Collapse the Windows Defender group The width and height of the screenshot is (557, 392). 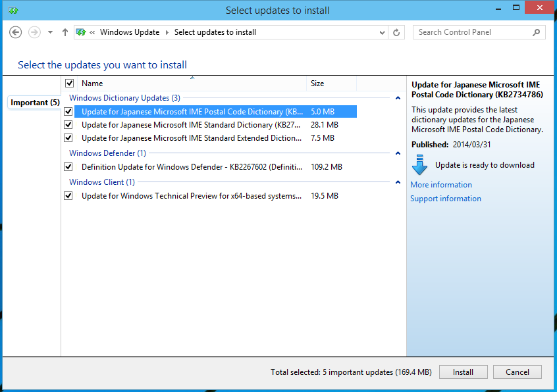tap(398, 153)
